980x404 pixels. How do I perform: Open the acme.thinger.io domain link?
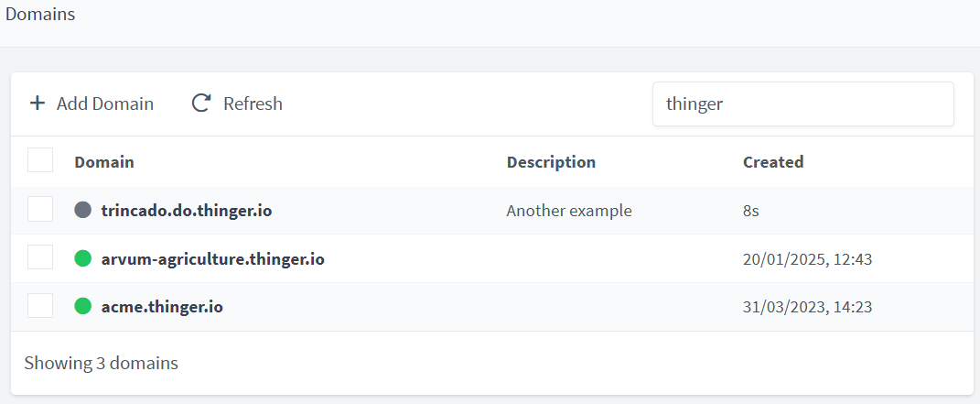click(x=162, y=307)
